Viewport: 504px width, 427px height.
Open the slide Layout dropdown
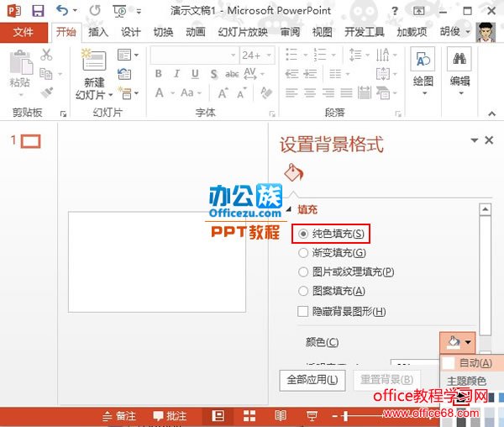(128, 55)
